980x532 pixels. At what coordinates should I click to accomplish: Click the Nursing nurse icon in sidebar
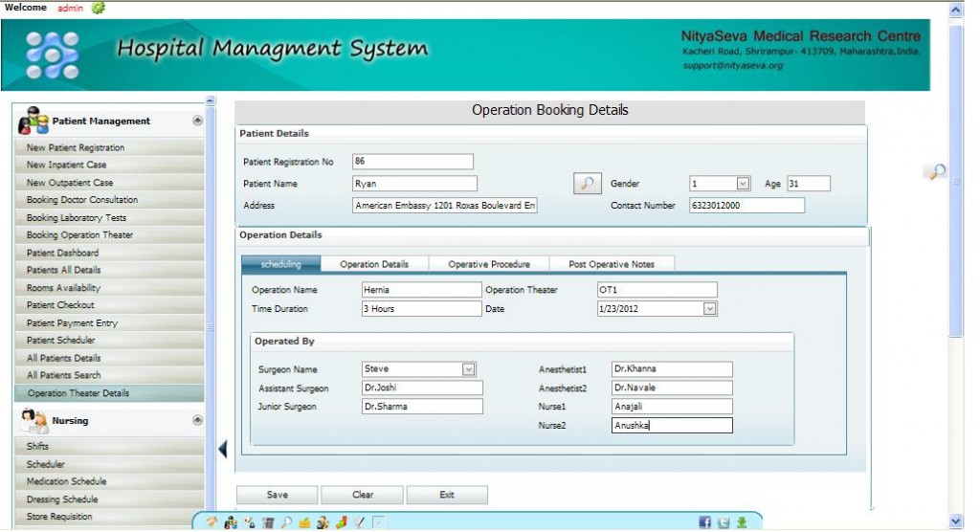34,420
